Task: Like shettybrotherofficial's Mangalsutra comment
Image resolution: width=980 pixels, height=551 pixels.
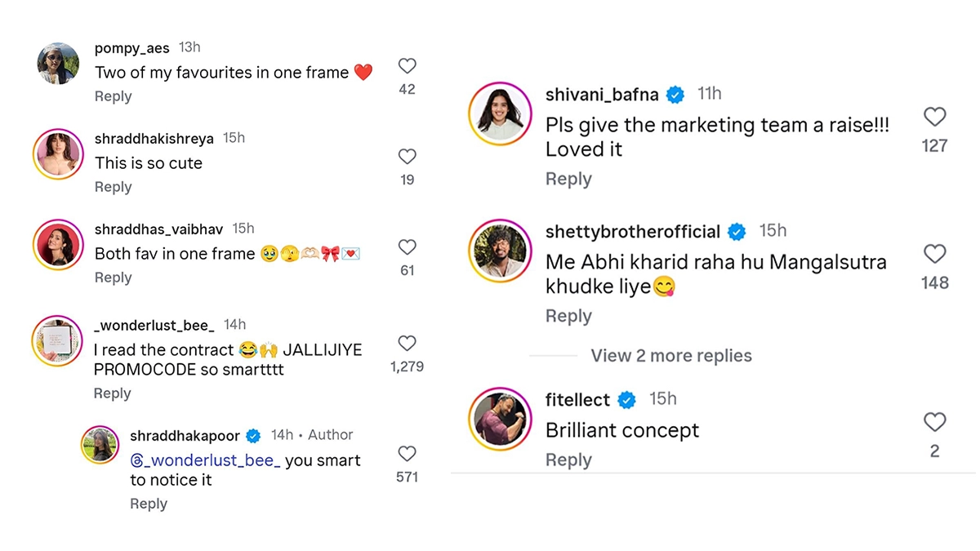Action: coord(934,255)
